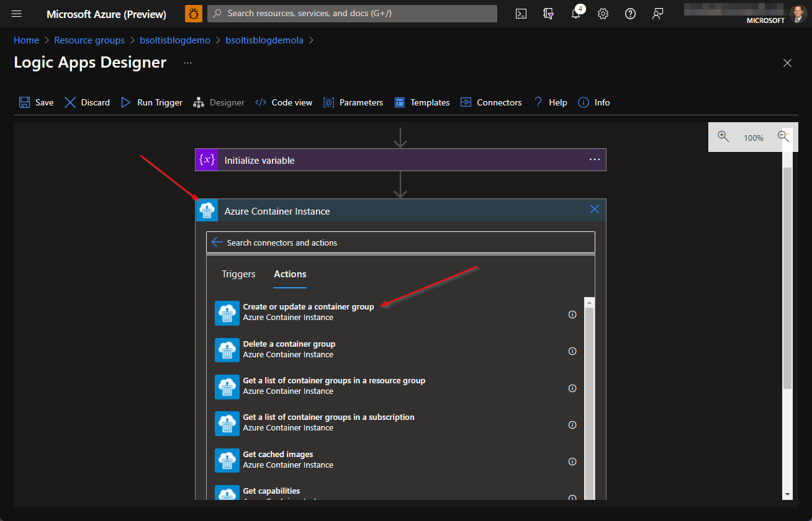Navigate to Resource groups via breadcrumb
Screen dimensions: 812x521
pyautogui.click(x=89, y=40)
